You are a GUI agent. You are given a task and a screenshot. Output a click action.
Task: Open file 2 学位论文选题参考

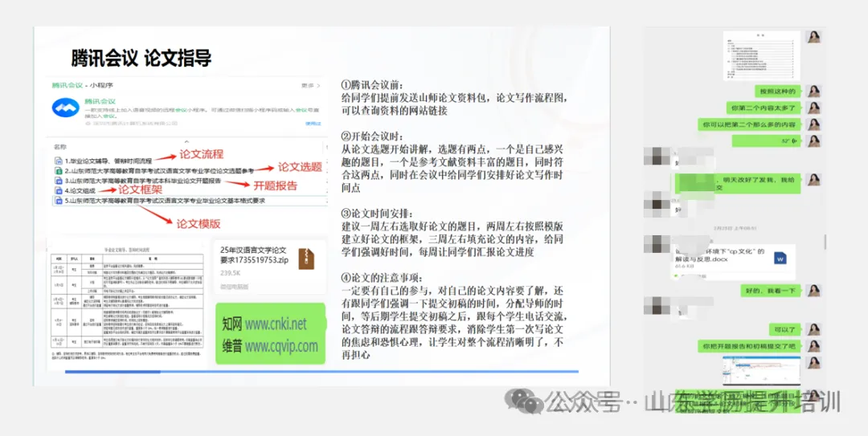click(159, 171)
